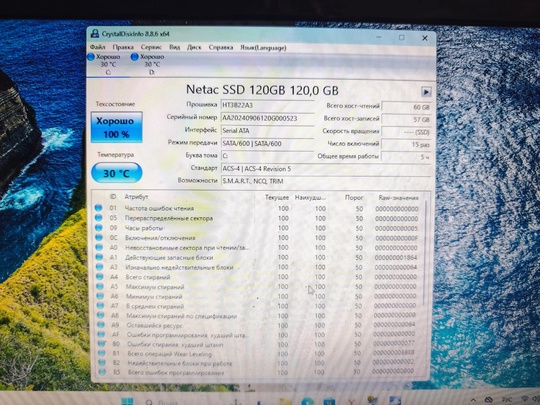Select the Всего стираний attribute row
540x405 pixels.
coord(257,277)
